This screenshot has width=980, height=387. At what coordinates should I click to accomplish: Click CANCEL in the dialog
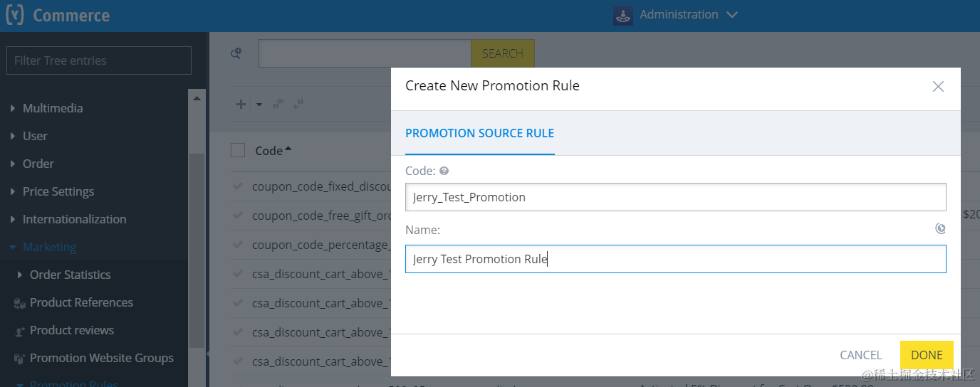click(x=860, y=355)
